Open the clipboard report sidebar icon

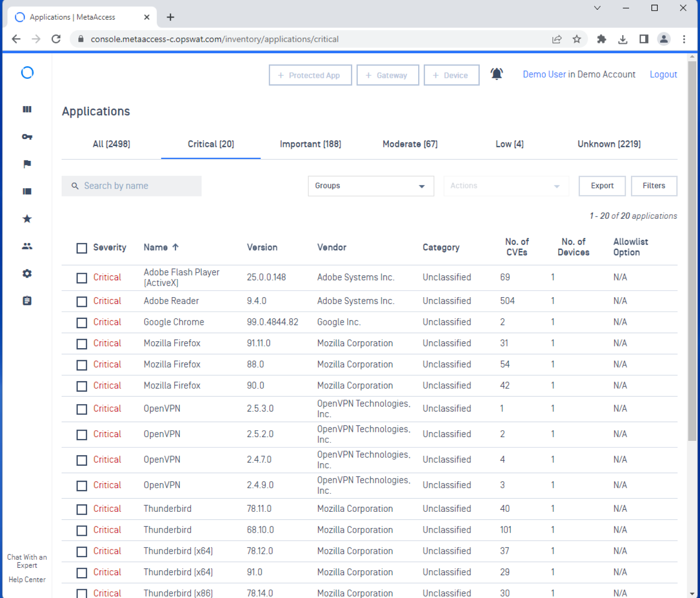click(27, 301)
